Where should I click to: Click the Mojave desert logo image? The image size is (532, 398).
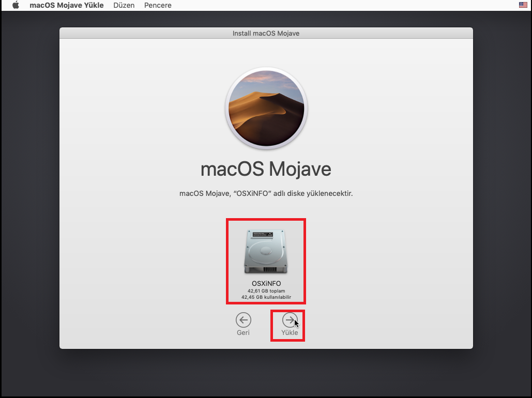(266, 109)
